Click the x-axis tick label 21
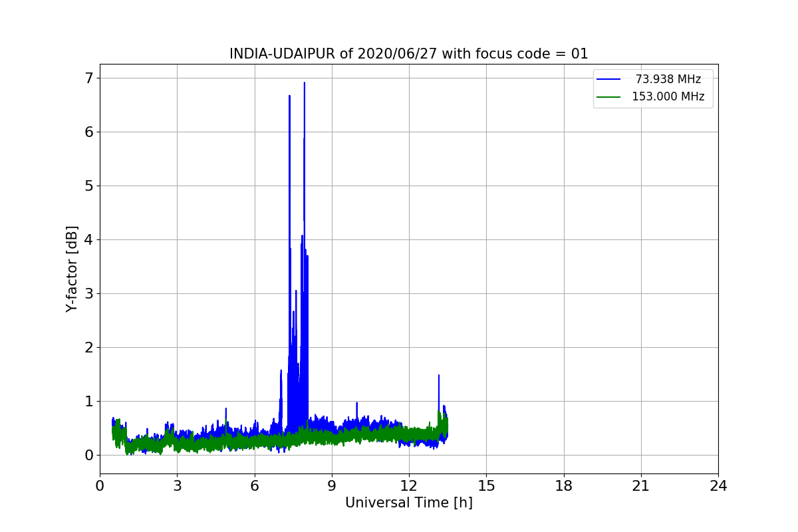Viewport: 798px width, 532px height. click(x=641, y=486)
